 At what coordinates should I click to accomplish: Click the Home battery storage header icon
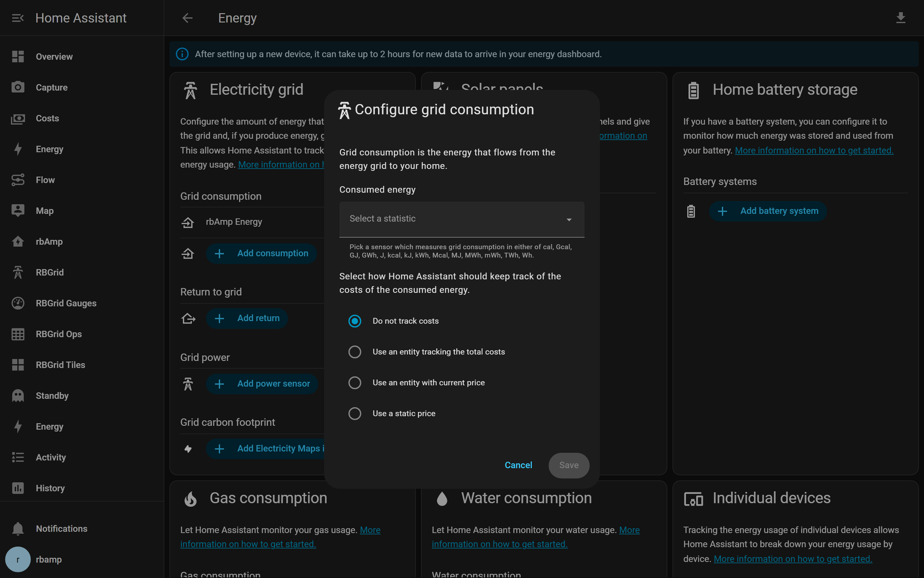[693, 90]
